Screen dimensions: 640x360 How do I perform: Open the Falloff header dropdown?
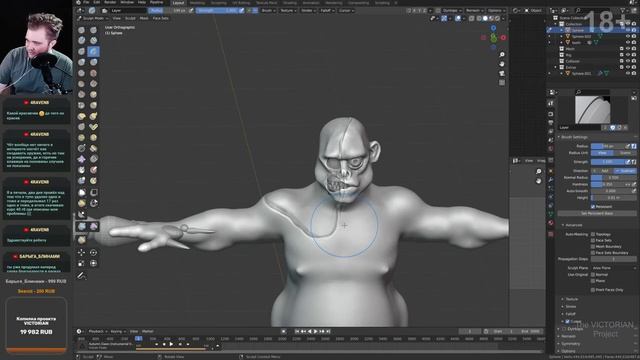(327, 11)
